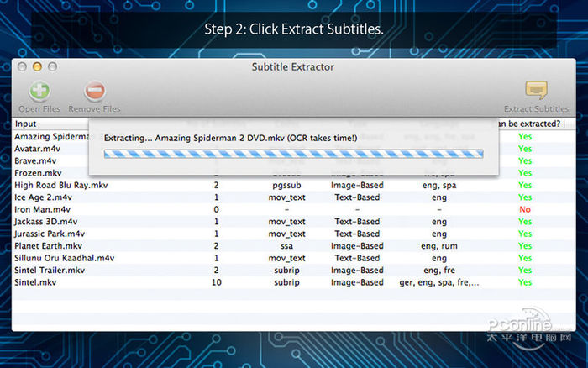Select Sillunu Oru Kaadhal.m4v file
This screenshot has height=368, width=588.
(x=65, y=258)
